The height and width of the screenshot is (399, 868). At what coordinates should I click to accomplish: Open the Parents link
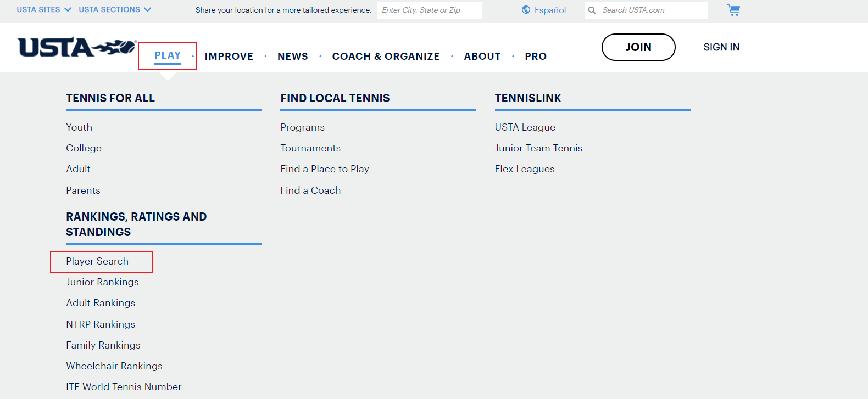pyautogui.click(x=83, y=190)
